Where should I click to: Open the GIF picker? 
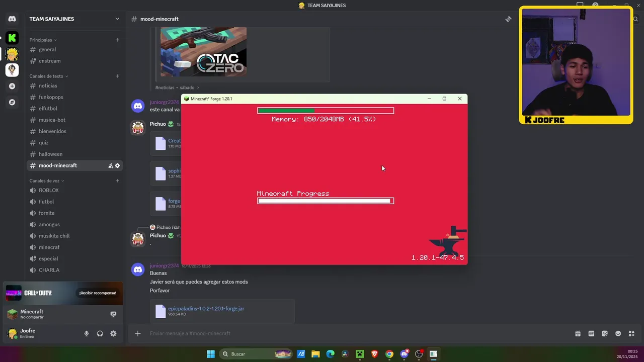tap(591, 333)
